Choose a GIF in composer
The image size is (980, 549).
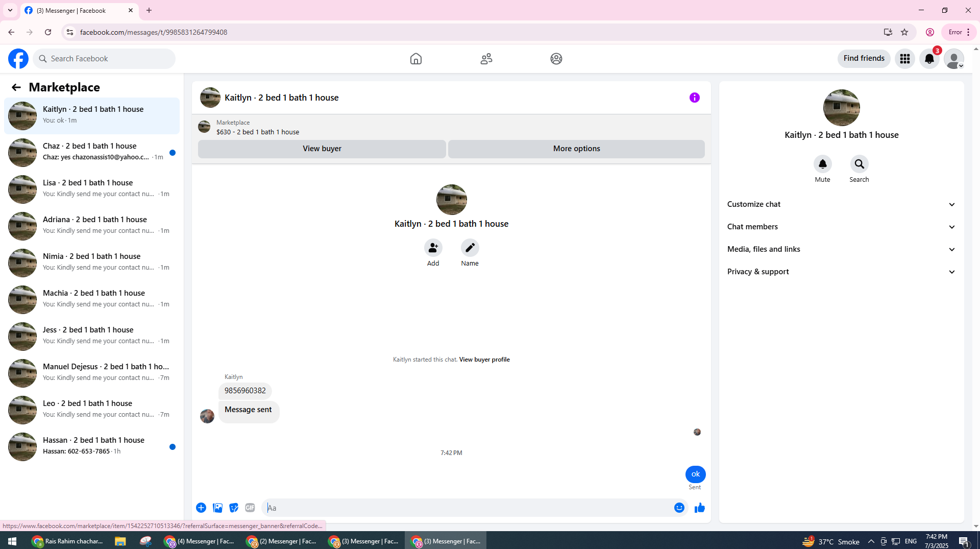point(250,508)
